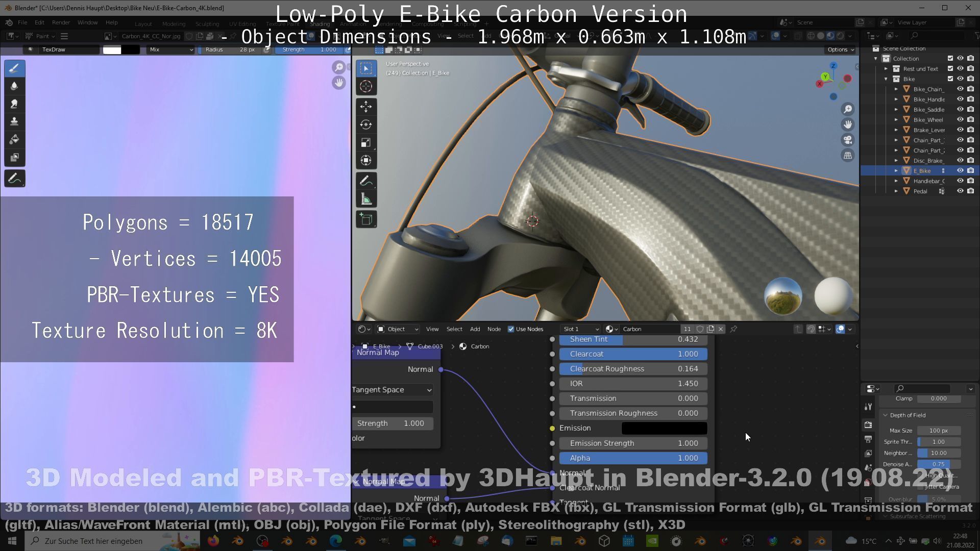980x551 pixels.
Task: Activate the Scale tool in viewport
Action: coord(366,142)
